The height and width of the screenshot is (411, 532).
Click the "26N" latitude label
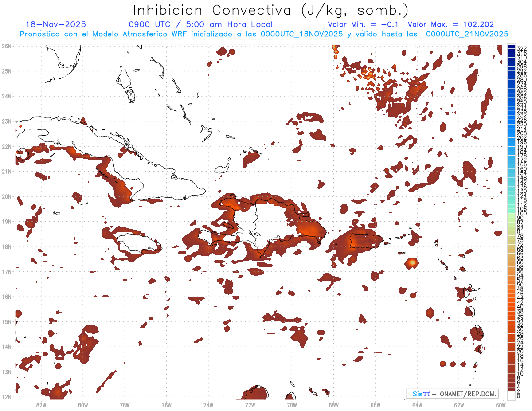(7, 46)
